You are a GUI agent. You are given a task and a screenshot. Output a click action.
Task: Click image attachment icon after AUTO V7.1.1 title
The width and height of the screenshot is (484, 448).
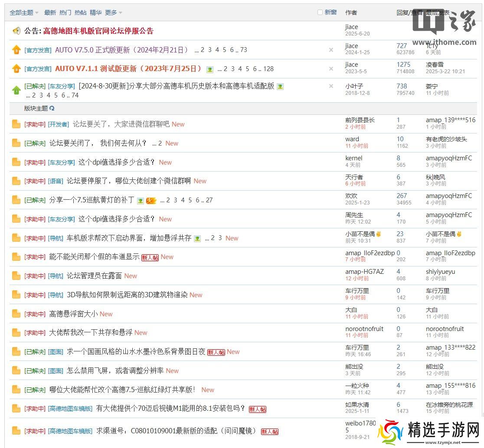click(210, 69)
